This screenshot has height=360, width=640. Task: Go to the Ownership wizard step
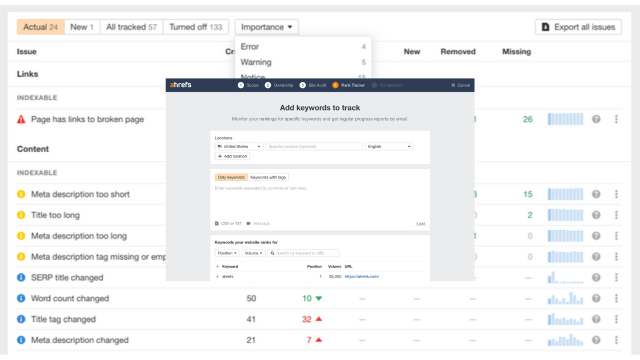click(279, 85)
